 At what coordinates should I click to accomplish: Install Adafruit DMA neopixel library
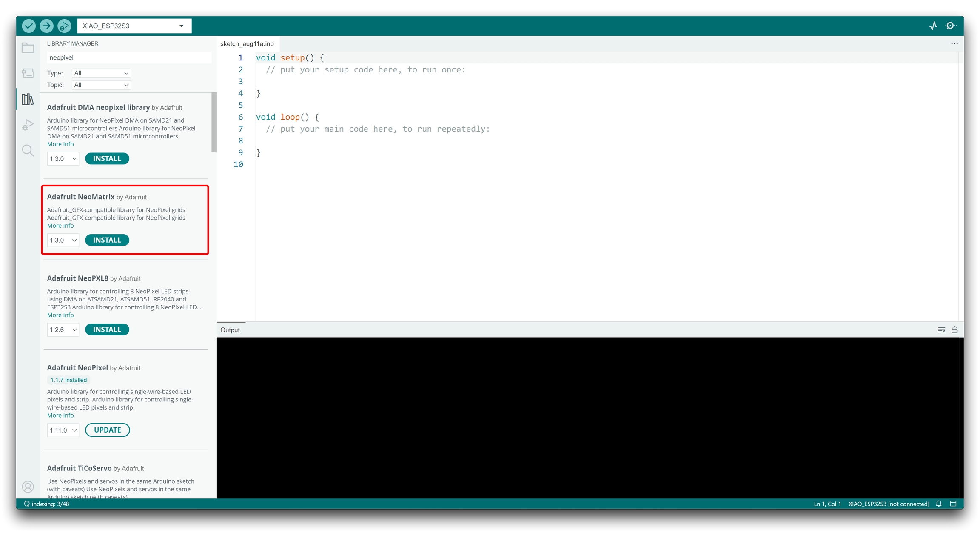pos(107,159)
